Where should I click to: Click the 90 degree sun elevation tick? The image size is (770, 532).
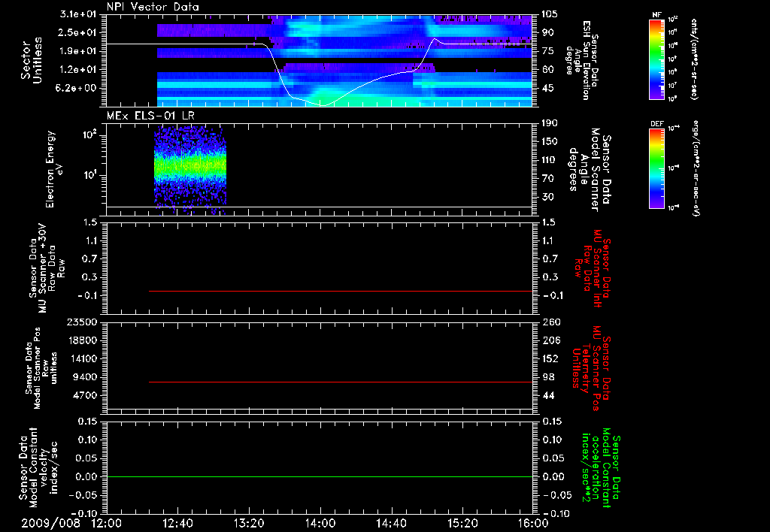(548, 32)
